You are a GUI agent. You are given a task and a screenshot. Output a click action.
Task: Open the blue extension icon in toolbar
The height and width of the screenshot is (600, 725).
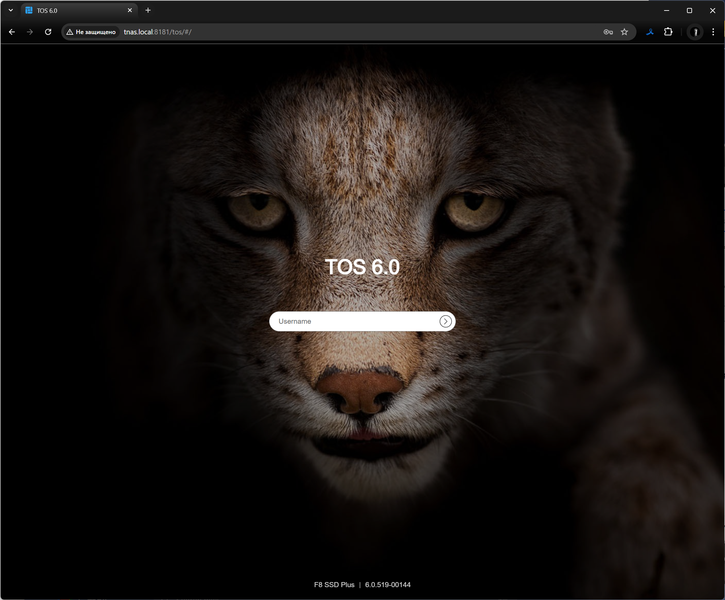[650, 32]
